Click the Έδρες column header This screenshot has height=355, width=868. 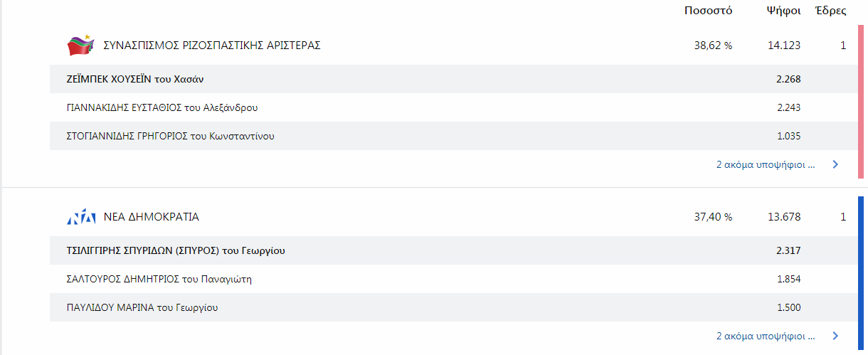(x=831, y=11)
